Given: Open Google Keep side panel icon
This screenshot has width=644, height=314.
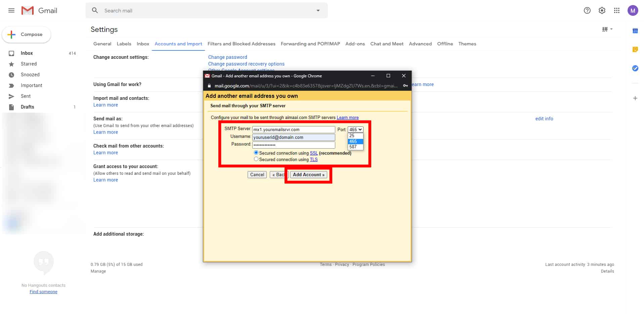Looking at the screenshot, I should pos(635,49).
